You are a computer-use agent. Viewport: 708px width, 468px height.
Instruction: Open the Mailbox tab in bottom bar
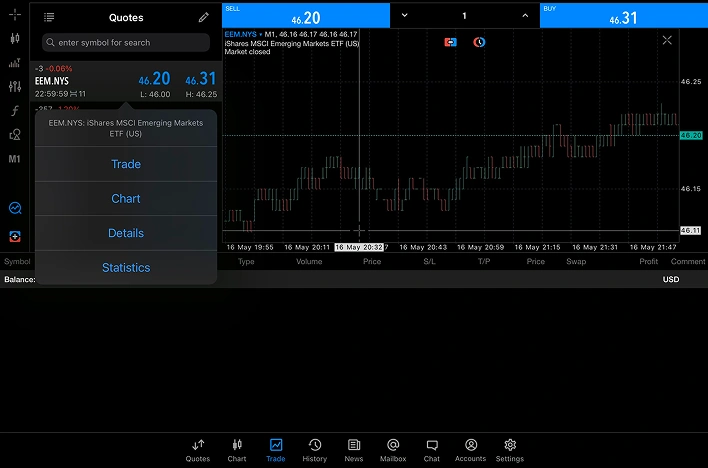(393, 450)
